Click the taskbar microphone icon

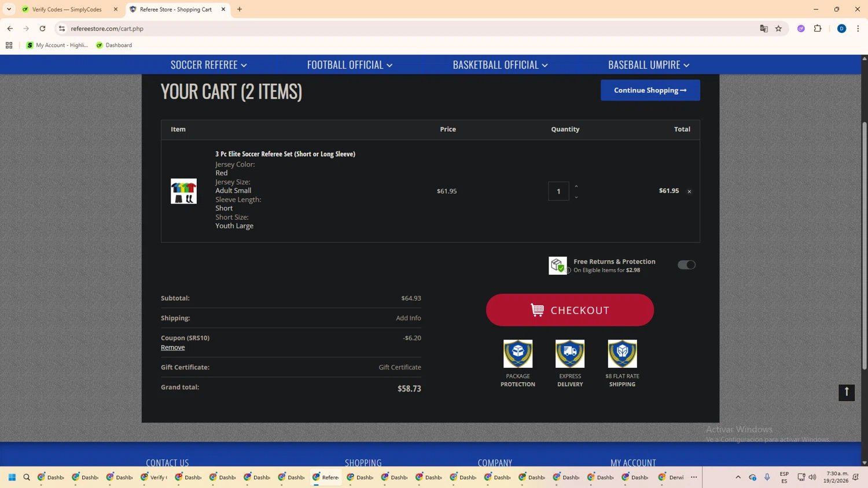pos(767,477)
